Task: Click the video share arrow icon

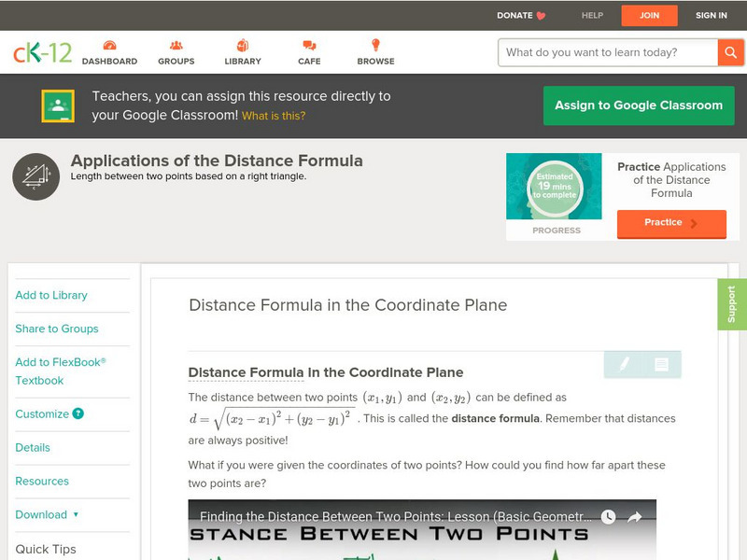Action: click(x=635, y=516)
